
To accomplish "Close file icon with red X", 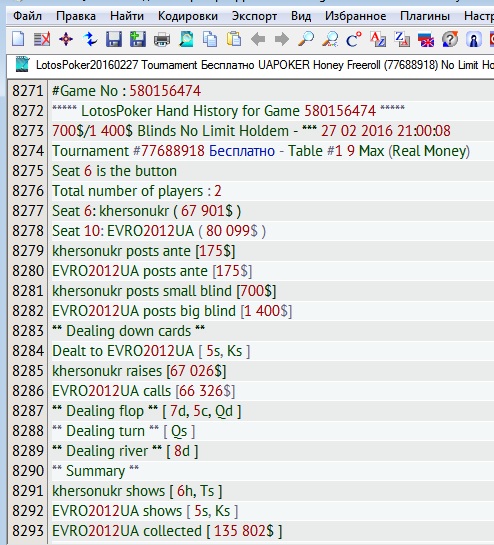I will coord(42,39).
